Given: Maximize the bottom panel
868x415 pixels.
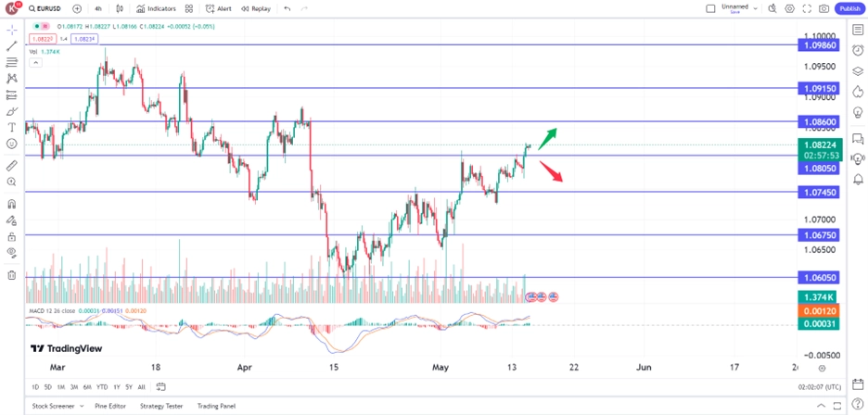Looking at the screenshot, I should pyautogui.click(x=837, y=406).
